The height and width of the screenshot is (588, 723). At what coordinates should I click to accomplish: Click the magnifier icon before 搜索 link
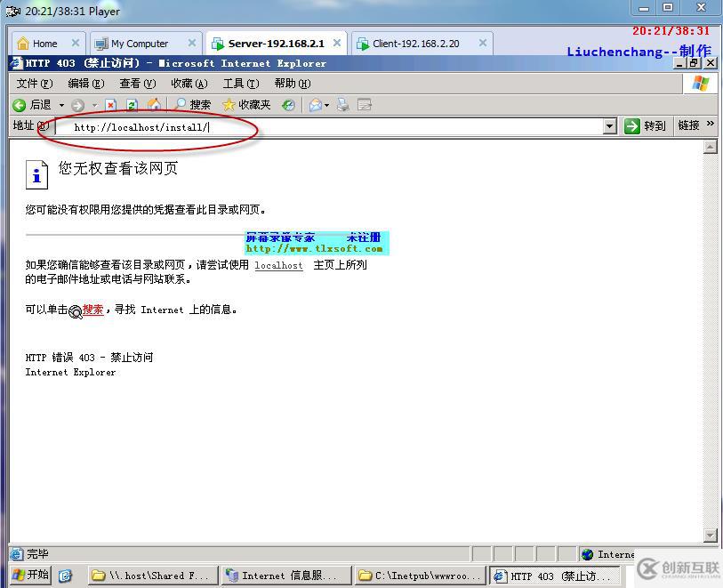pyautogui.click(x=76, y=312)
